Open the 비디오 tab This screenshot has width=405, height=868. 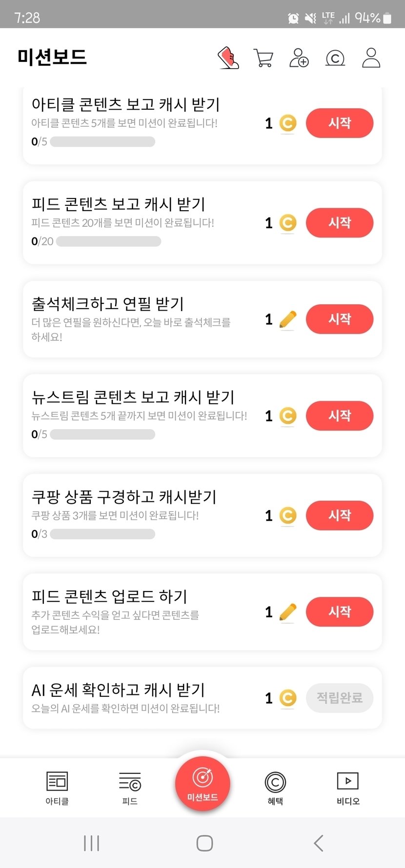tap(348, 788)
